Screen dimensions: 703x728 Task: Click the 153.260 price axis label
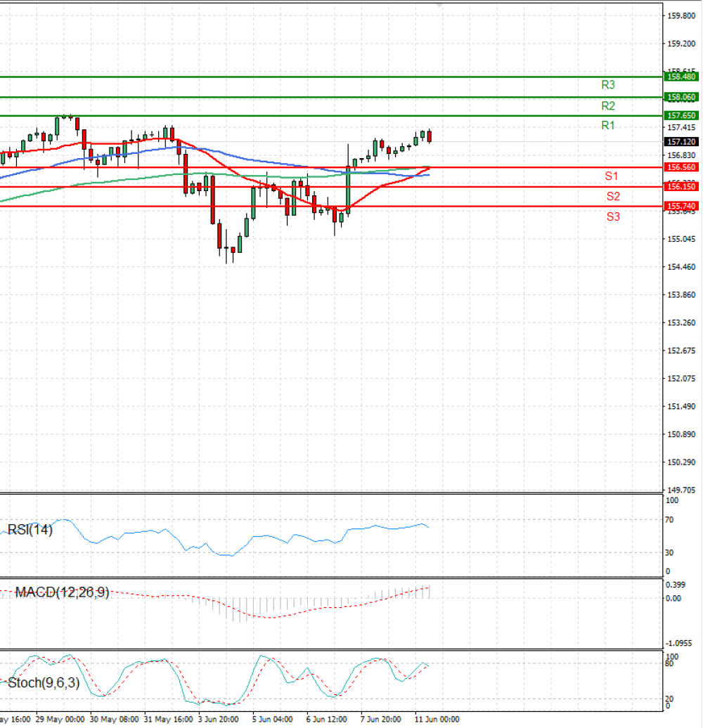[x=681, y=323]
